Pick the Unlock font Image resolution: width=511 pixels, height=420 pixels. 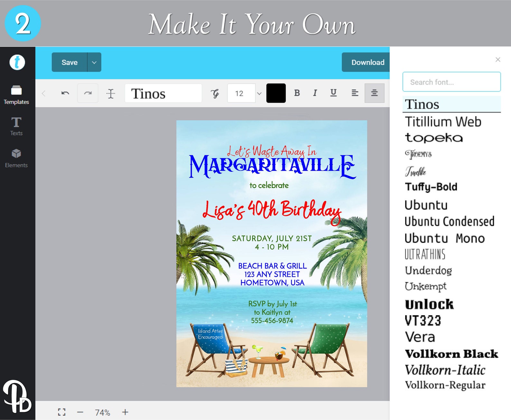tap(429, 304)
